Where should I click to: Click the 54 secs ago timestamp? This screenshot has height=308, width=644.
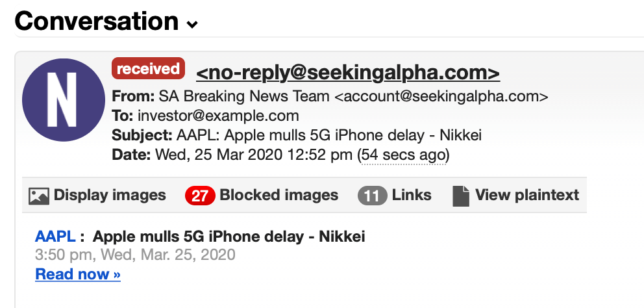pyautogui.click(x=403, y=155)
